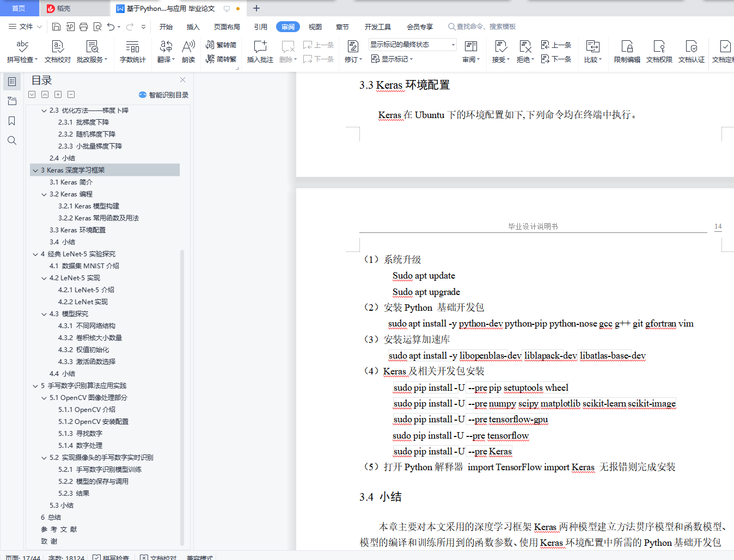Open a new tab with plus button
This screenshot has height=560, width=734.
click(x=256, y=8)
